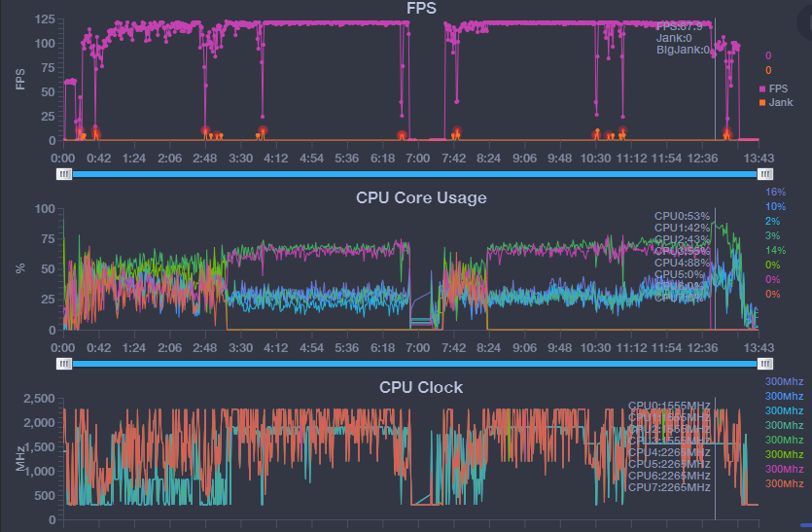Click the 500 label on CPU Clock y-axis
The image size is (812, 532).
45,495
